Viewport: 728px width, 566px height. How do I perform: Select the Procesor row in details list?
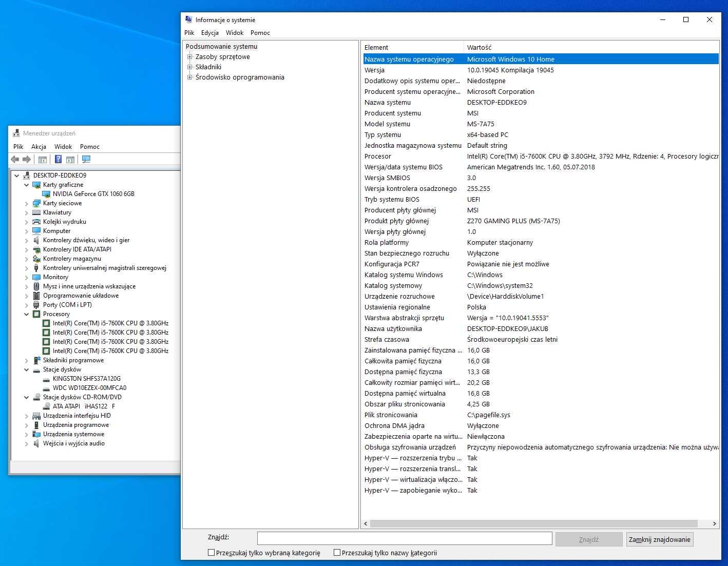541,157
